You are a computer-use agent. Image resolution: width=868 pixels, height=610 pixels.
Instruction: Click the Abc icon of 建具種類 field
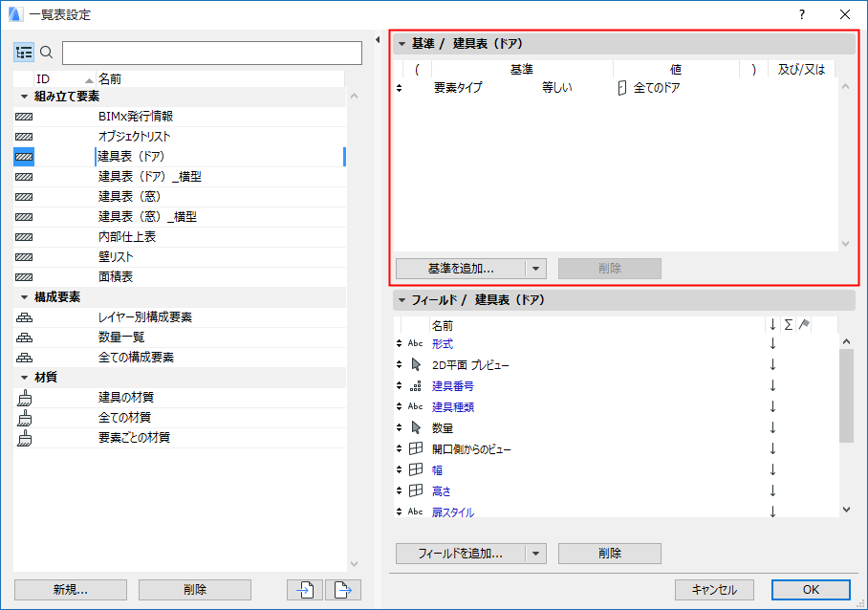(x=416, y=406)
